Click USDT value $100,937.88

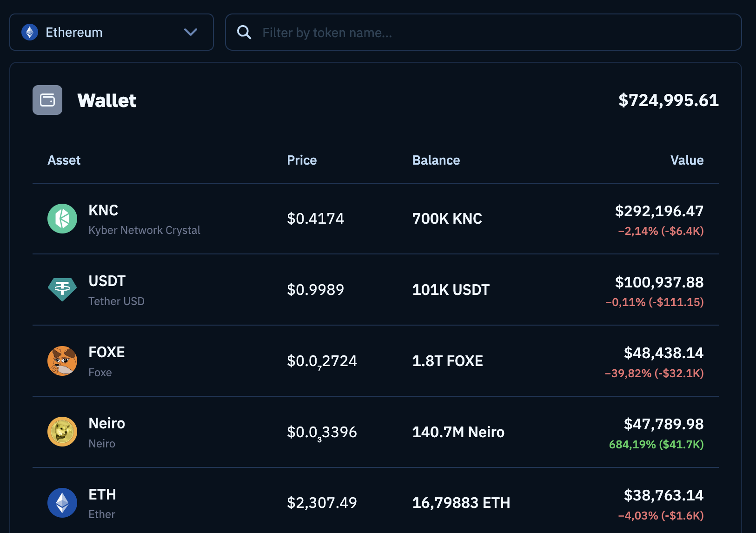click(659, 282)
